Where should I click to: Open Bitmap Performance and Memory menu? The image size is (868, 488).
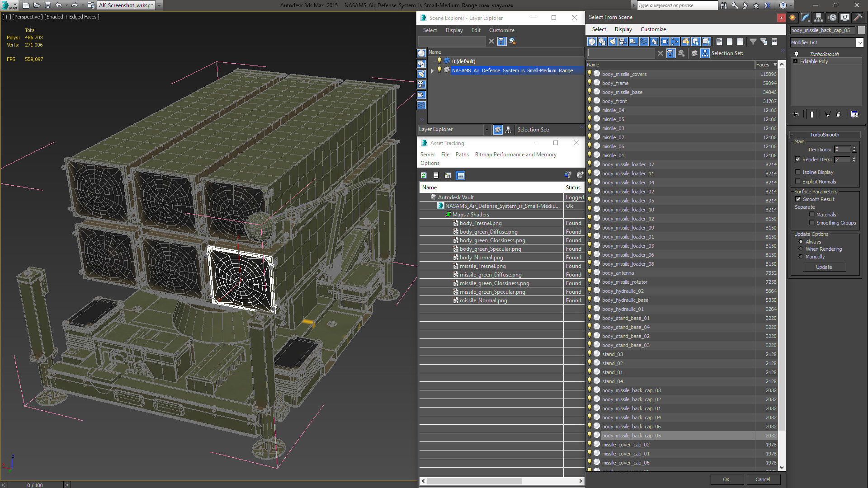(515, 155)
